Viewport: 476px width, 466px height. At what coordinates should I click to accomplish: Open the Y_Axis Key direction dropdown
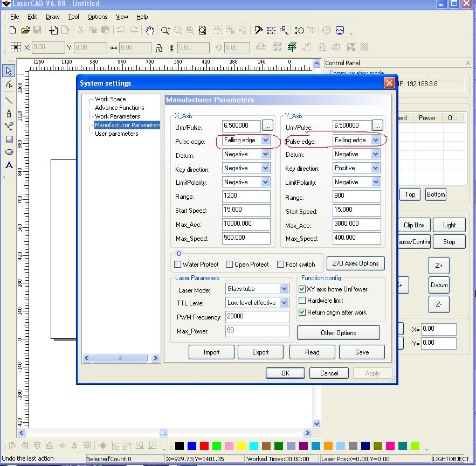coord(375,168)
